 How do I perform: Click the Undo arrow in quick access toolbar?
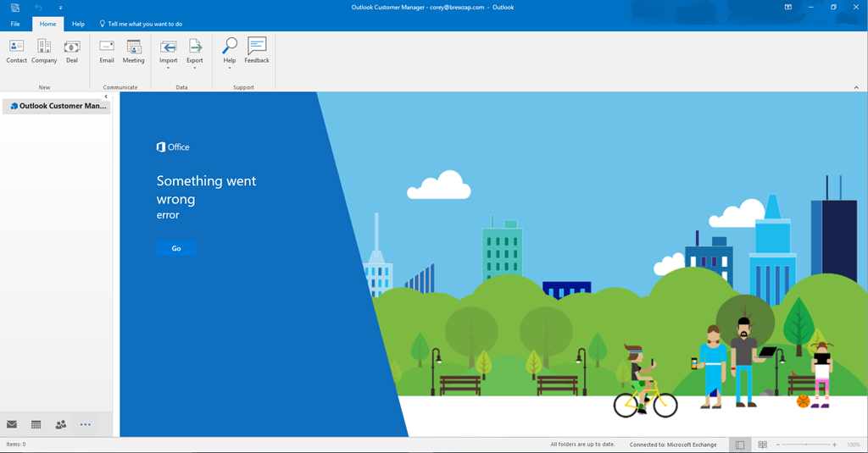coord(38,7)
